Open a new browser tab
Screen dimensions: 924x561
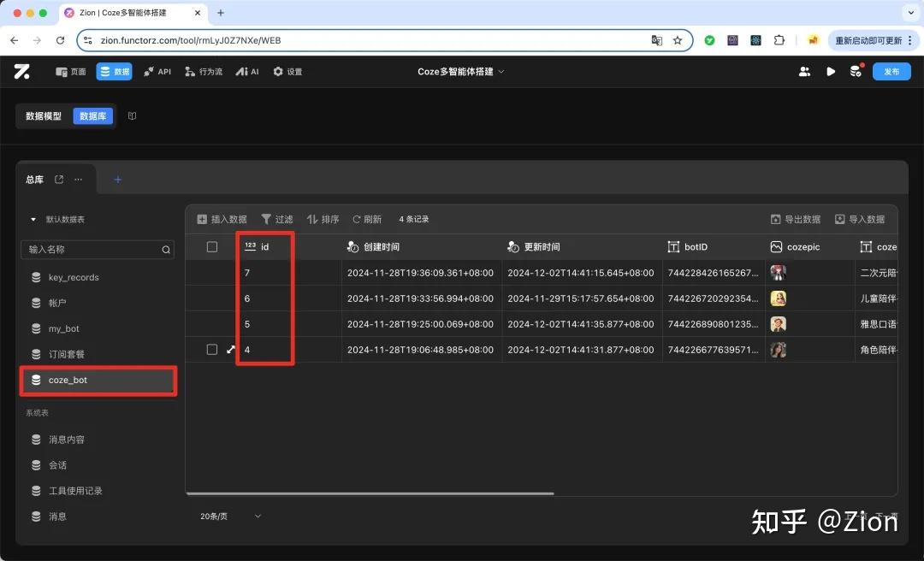click(x=221, y=12)
